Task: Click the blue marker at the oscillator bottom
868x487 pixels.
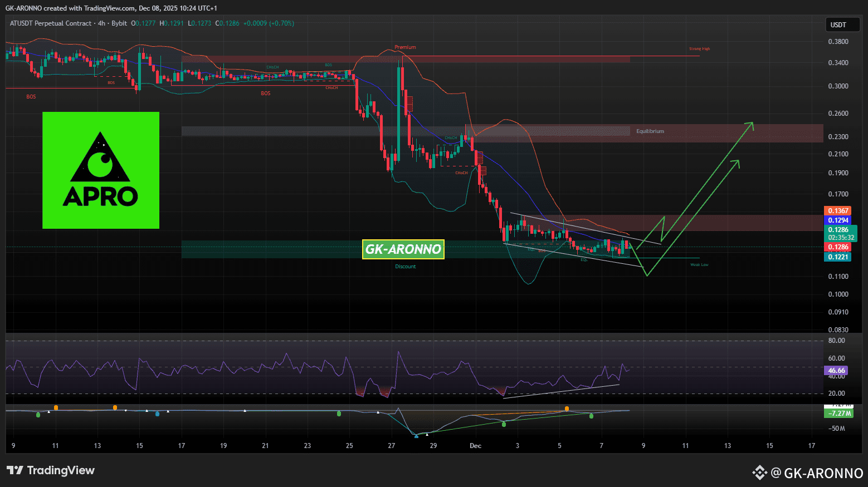Action: (x=417, y=436)
